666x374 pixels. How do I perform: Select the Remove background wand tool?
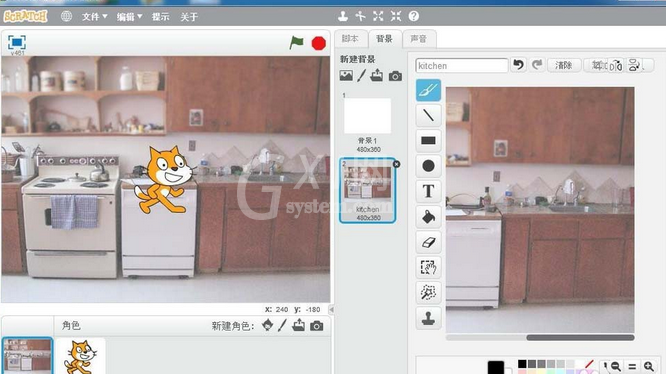[428, 292]
